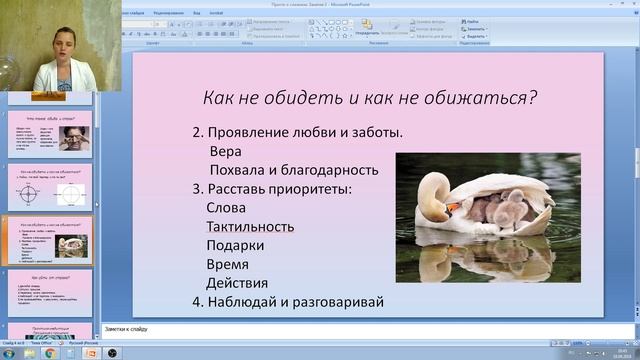This screenshot has height=360, width=640.
Task: Align text right in paragraph group
Action: point(216,34)
